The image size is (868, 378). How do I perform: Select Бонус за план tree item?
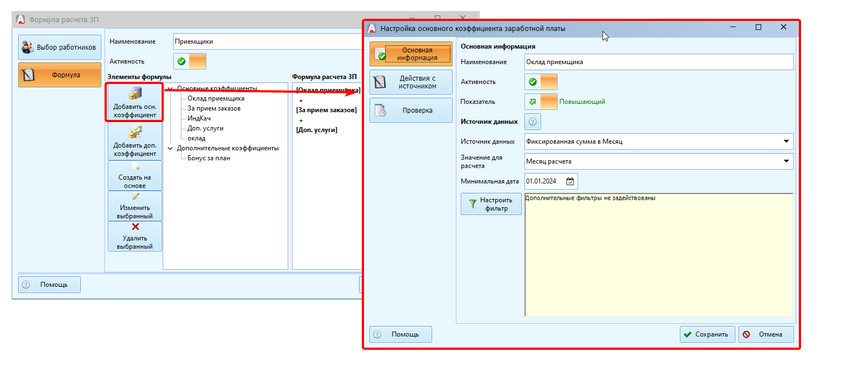point(209,158)
